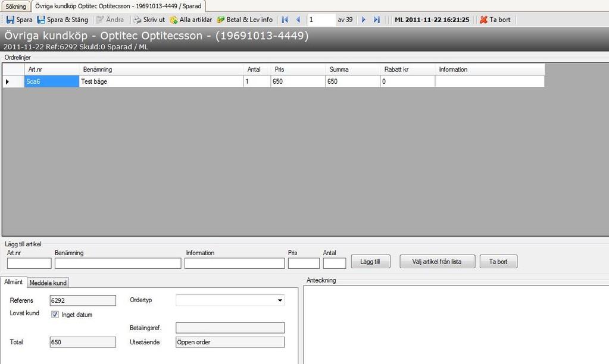
Task: Click the Betalingsref. field
Action: 230,328
